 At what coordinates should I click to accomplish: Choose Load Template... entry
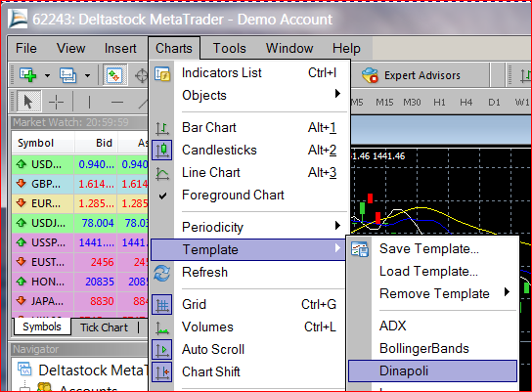[x=433, y=272]
